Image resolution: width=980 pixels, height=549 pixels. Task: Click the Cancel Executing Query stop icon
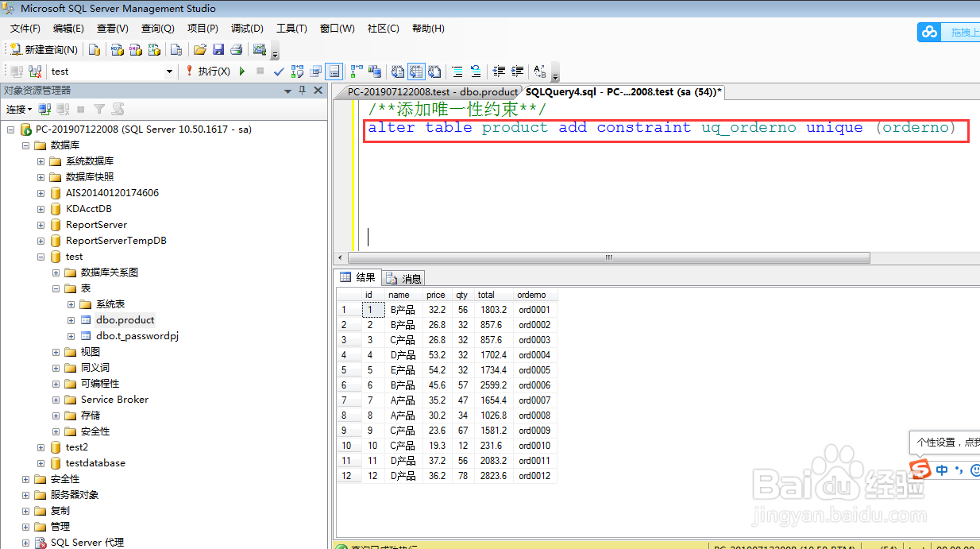pos(260,72)
